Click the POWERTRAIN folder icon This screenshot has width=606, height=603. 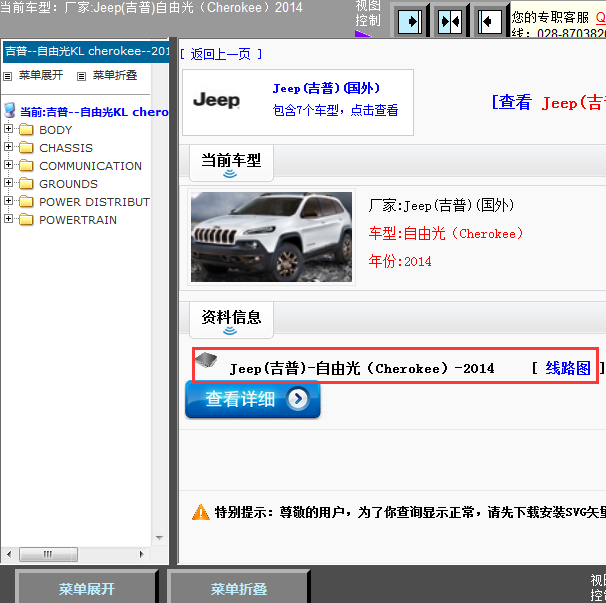(26, 220)
